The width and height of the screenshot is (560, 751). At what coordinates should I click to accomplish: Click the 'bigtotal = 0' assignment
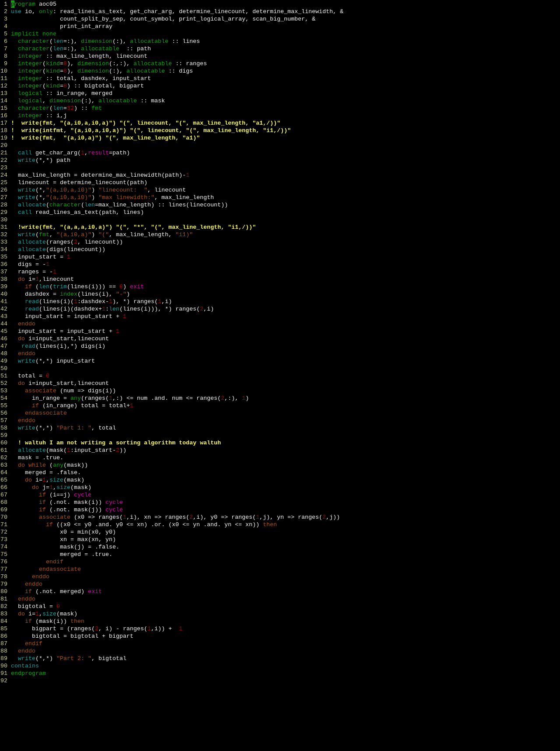click(x=39, y=606)
